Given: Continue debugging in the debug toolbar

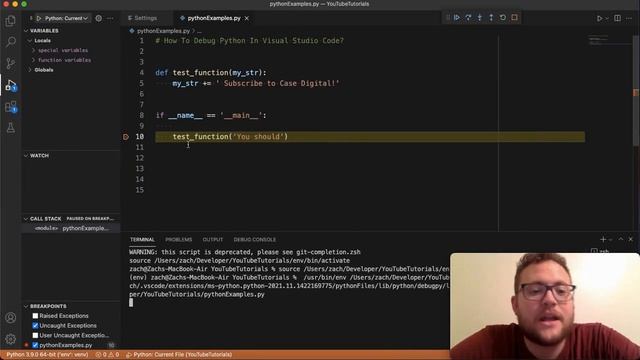Looking at the screenshot, I should pos(457,18).
